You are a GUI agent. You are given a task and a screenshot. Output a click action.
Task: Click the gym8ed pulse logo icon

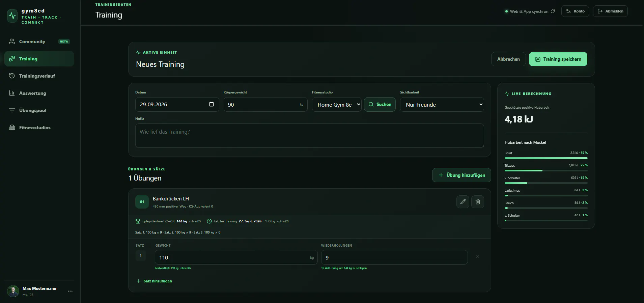(x=12, y=16)
